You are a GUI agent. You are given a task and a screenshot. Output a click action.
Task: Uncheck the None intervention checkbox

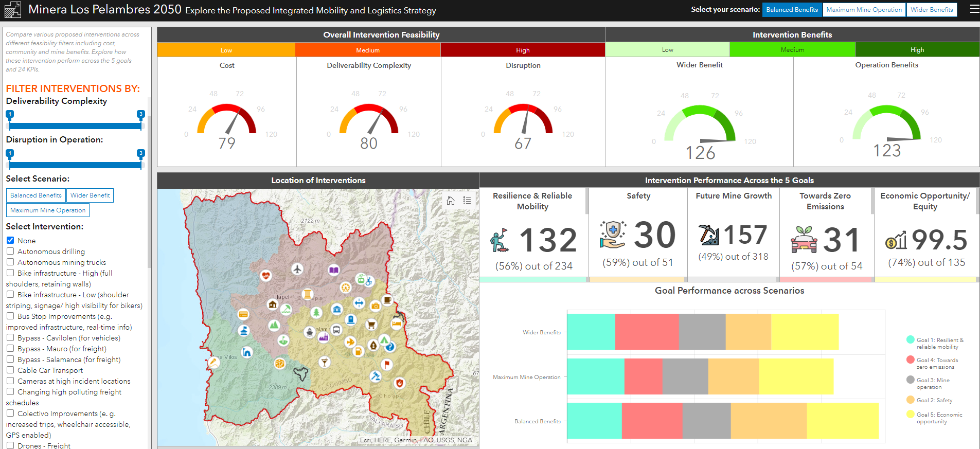10,240
